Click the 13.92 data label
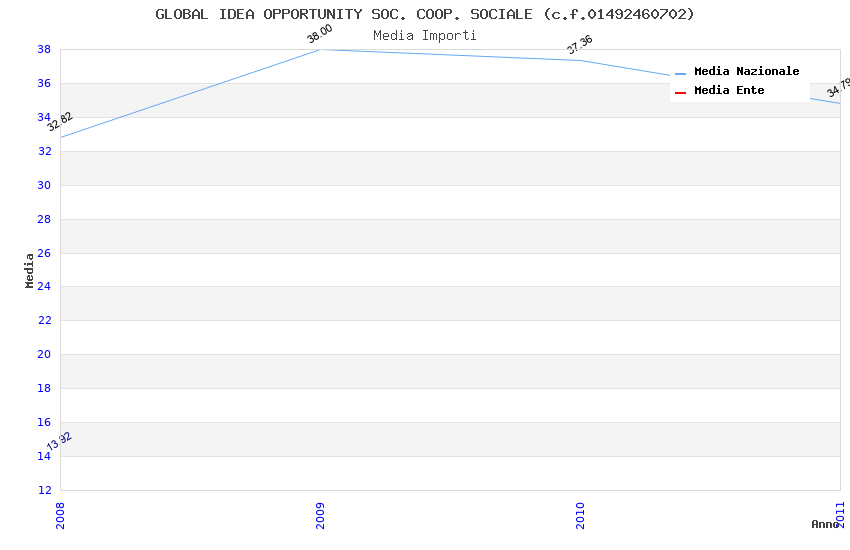850x550 pixels. 59,441
